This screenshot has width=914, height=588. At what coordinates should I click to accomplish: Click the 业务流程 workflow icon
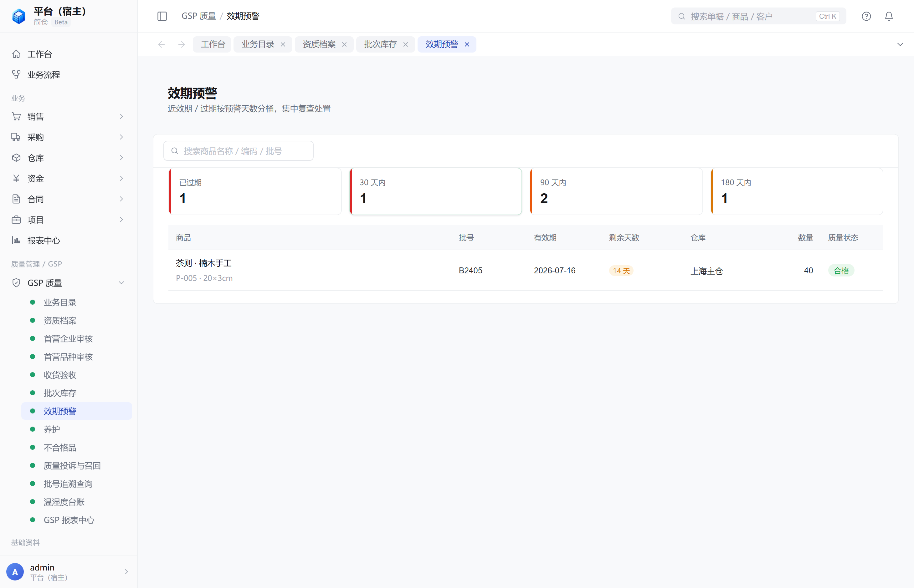[16, 74]
